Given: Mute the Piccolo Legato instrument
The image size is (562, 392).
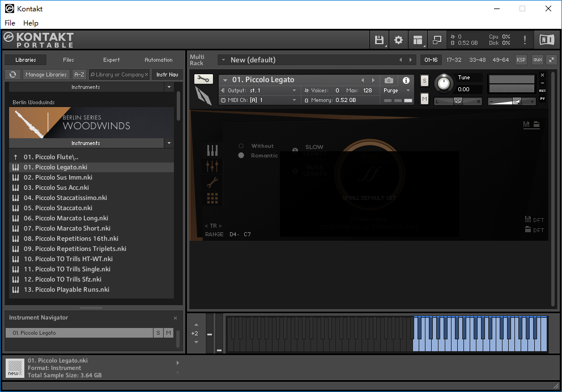Looking at the screenshot, I should click(x=424, y=99).
